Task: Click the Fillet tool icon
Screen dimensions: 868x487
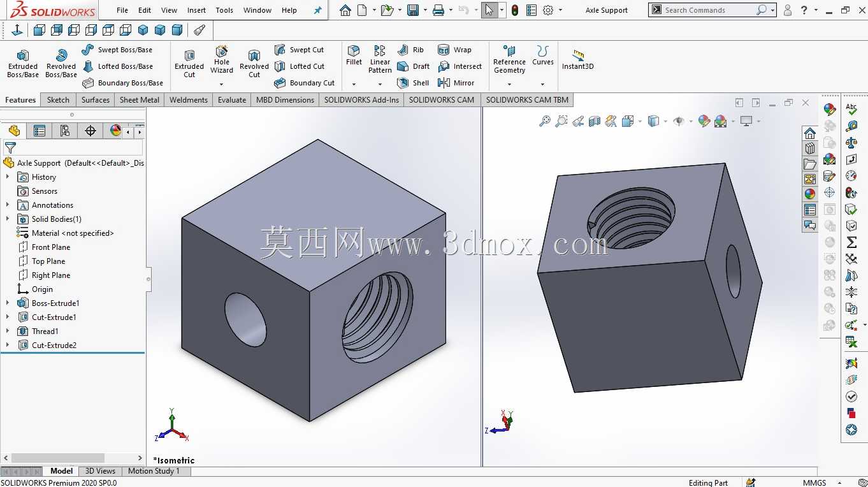Action: tap(354, 55)
